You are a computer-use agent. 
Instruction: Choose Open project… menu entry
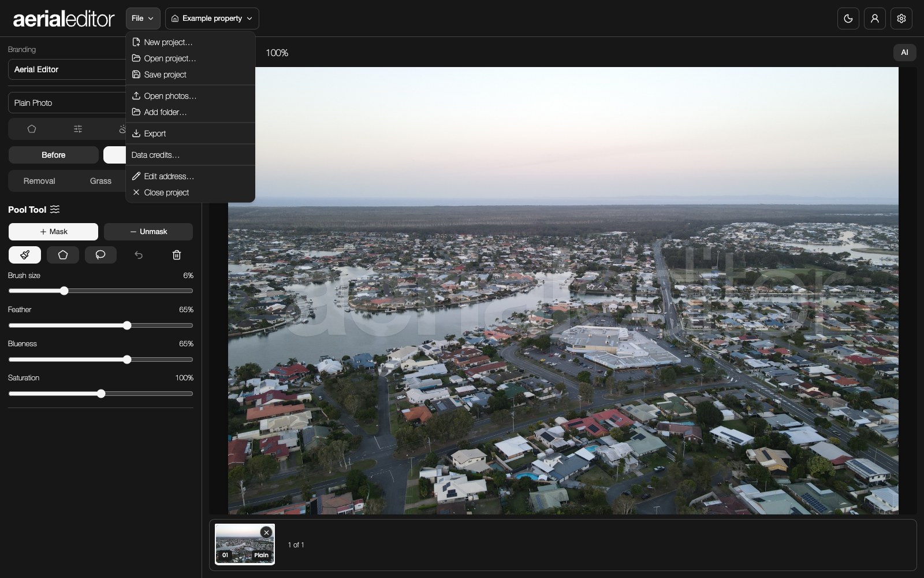(190, 58)
